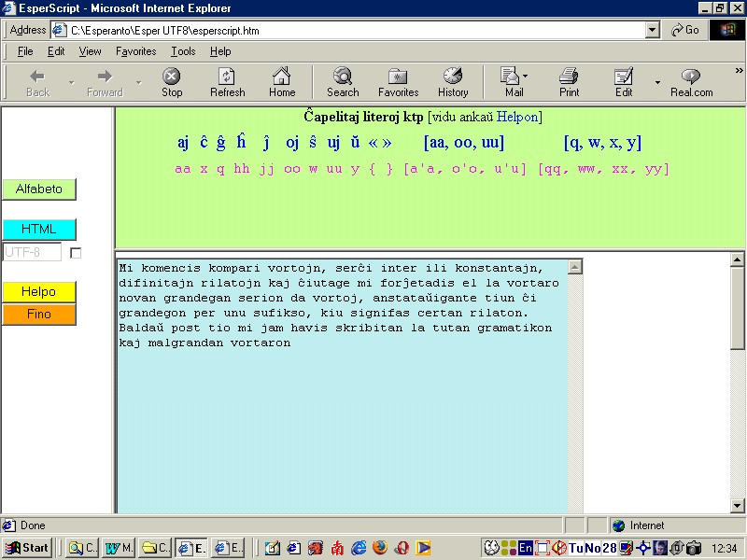Open the Tools menu
747x560 pixels.
184,51
